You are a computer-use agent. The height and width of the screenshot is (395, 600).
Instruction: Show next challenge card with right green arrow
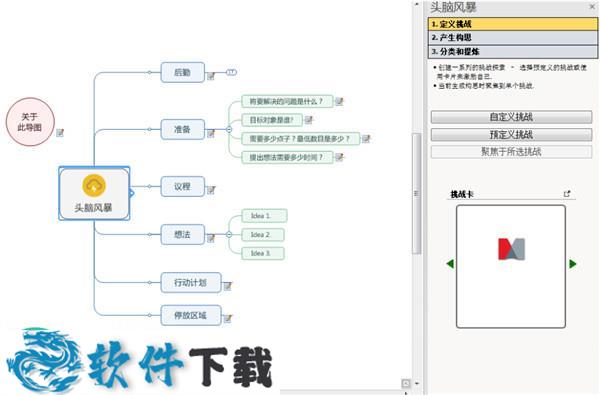pos(572,263)
